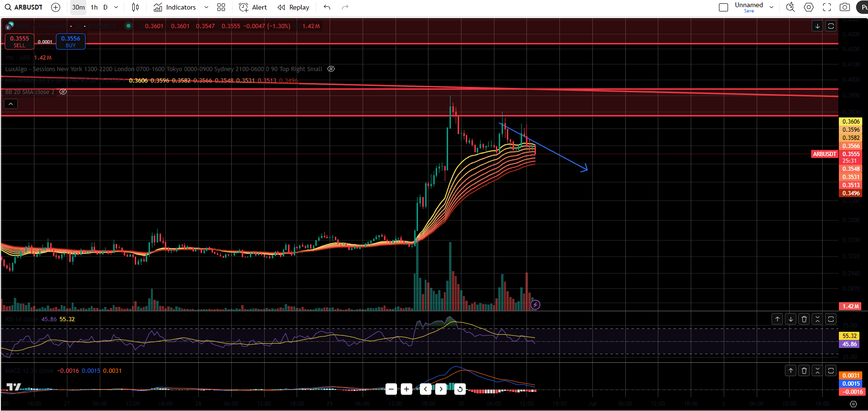Viewport: 868px width, 411px height.
Task: Open the Indicators favorites dropdown arrow
Action: [206, 7]
